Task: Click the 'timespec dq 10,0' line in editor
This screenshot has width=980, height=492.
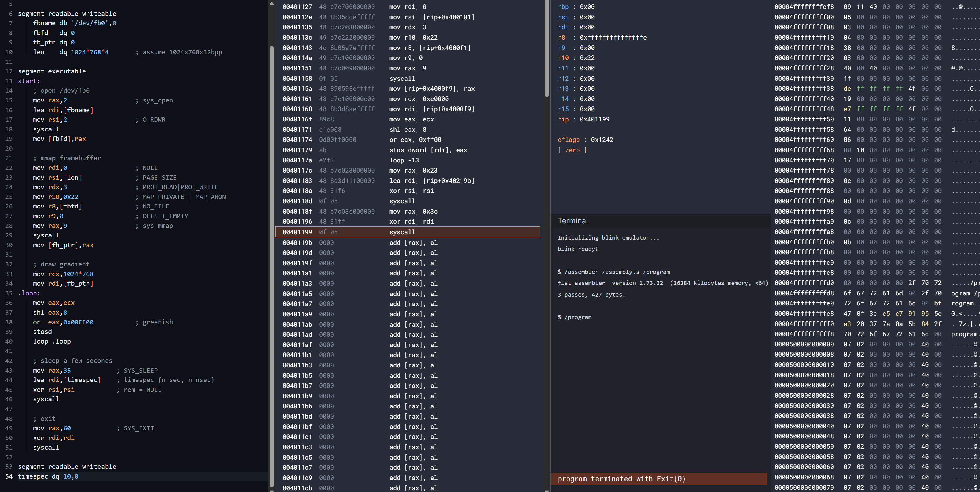Action: (48, 476)
